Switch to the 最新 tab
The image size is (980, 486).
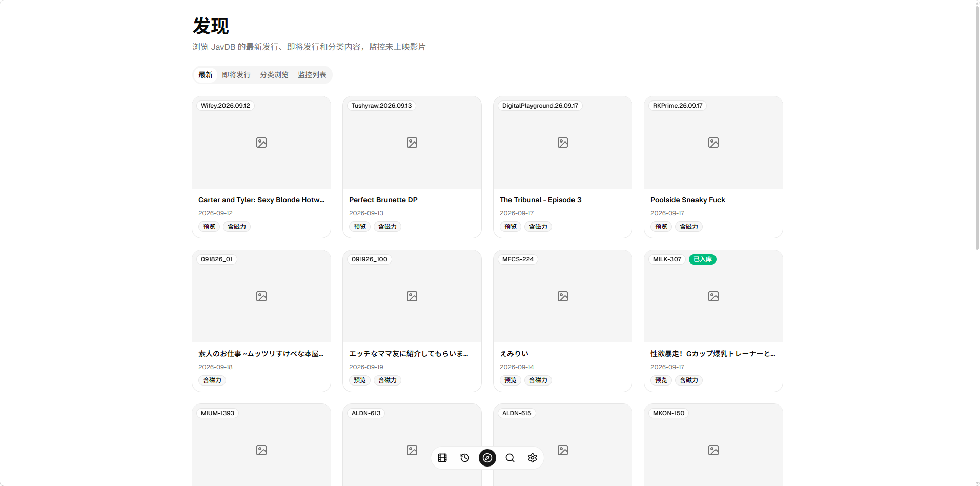pos(206,75)
